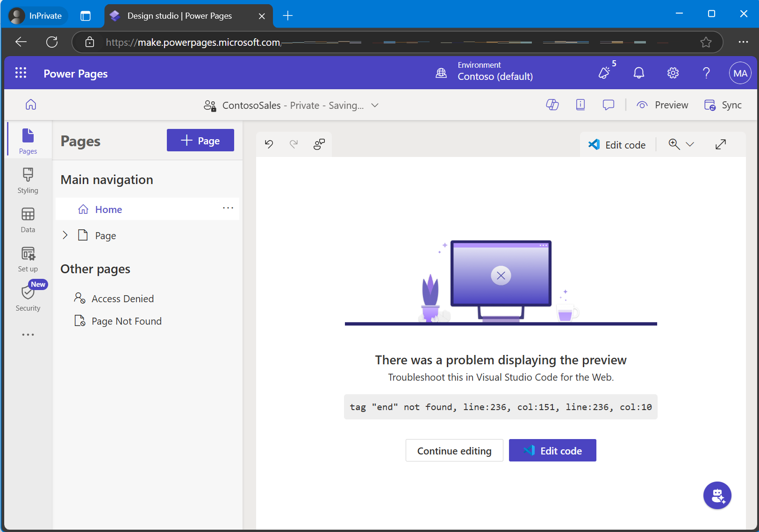The image size is (759, 532).
Task: Click the Preview button
Action: click(662, 105)
